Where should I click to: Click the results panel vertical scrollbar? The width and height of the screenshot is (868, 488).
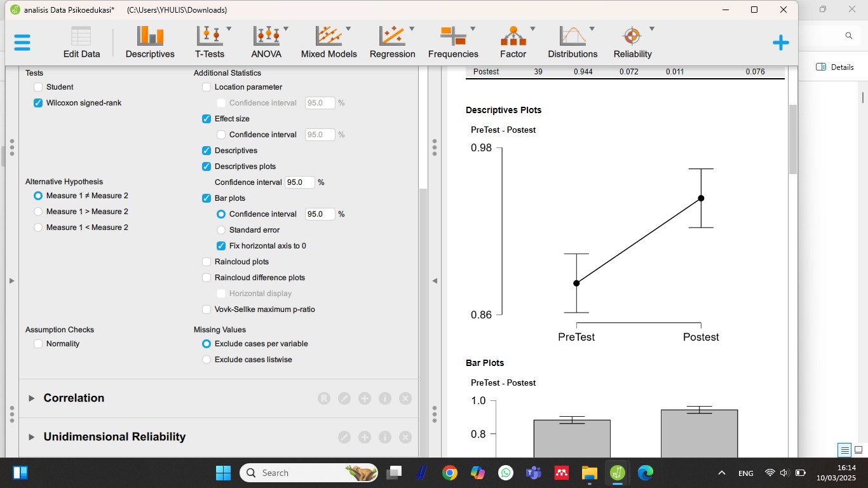coord(792,140)
